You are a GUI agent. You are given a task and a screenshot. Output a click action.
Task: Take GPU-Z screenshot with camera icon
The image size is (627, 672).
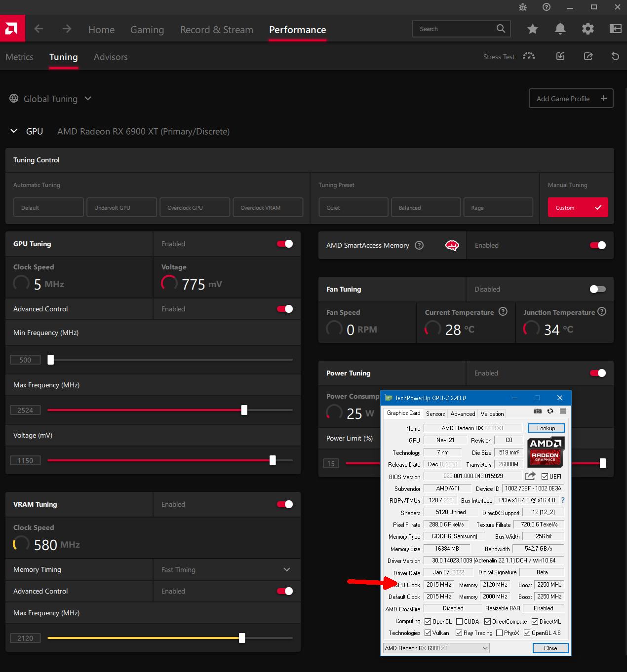(x=537, y=411)
